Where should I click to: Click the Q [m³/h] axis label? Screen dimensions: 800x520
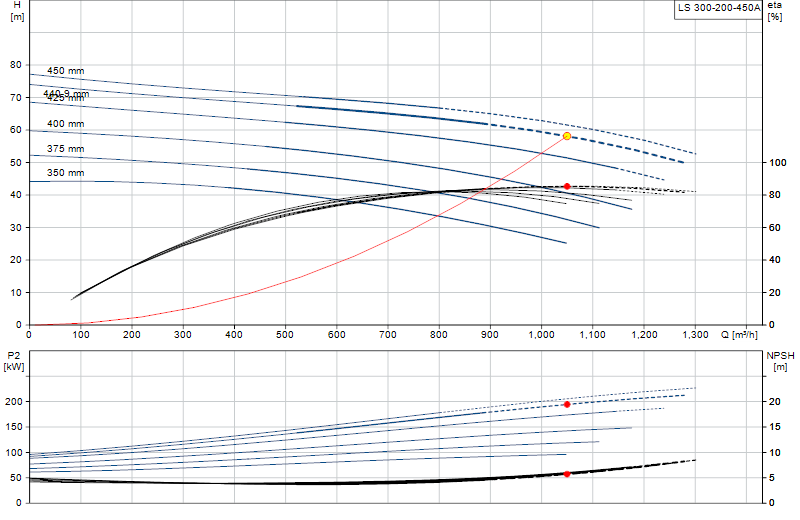(x=739, y=335)
